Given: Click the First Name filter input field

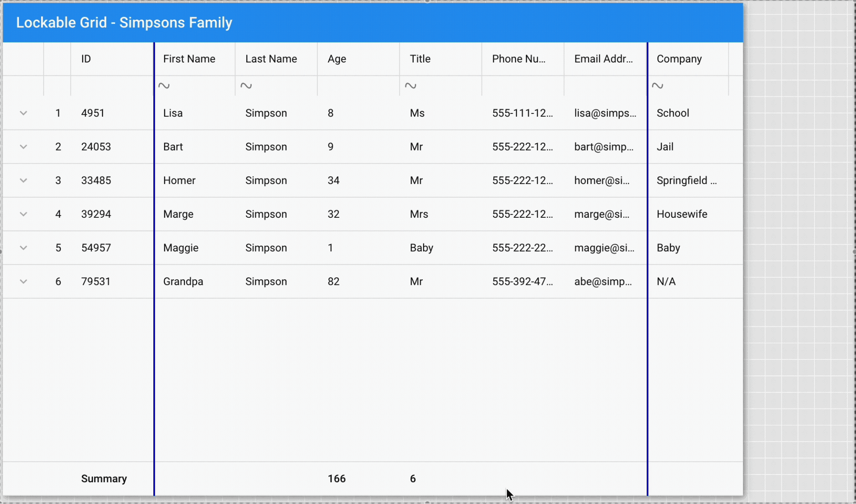Looking at the screenshot, I should (197, 86).
